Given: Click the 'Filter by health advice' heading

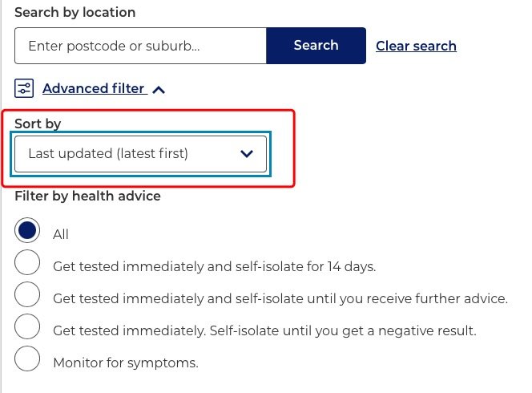Looking at the screenshot, I should pos(87,196).
